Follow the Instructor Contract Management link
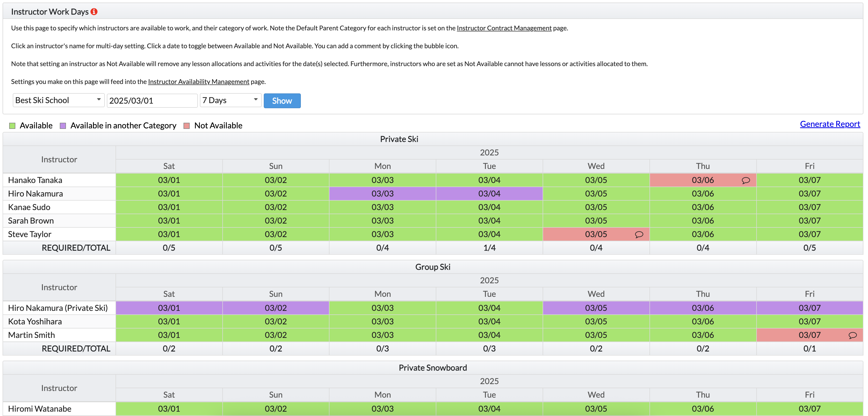Viewport: 868px width, 416px height. tap(504, 28)
